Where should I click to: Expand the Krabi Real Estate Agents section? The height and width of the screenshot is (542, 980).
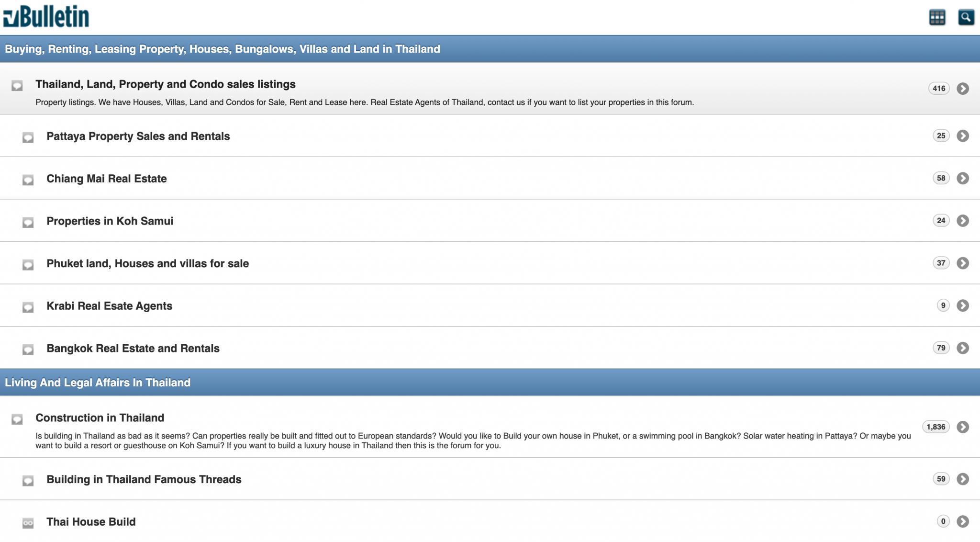[x=963, y=305]
